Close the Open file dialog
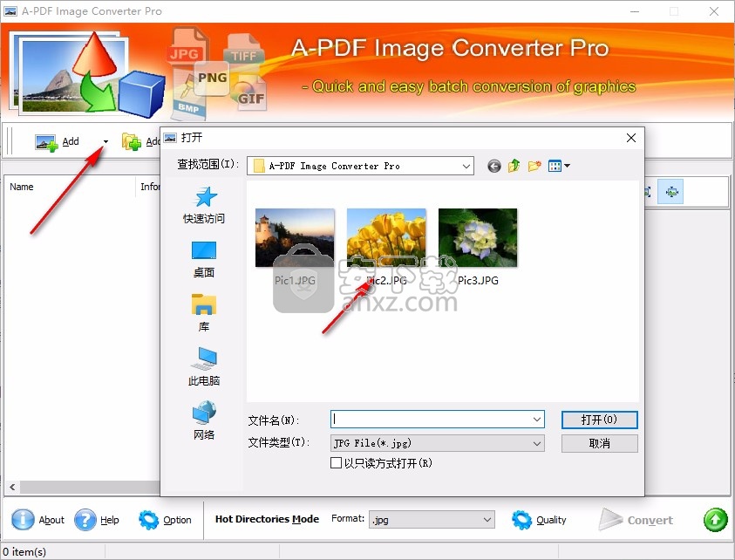735x560 pixels. (x=631, y=138)
